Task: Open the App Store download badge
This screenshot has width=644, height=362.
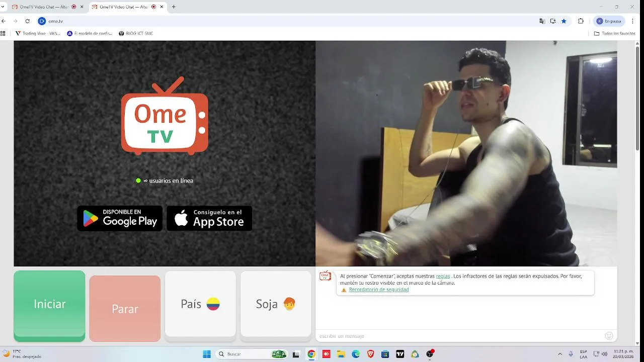Action: [x=209, y=218]
